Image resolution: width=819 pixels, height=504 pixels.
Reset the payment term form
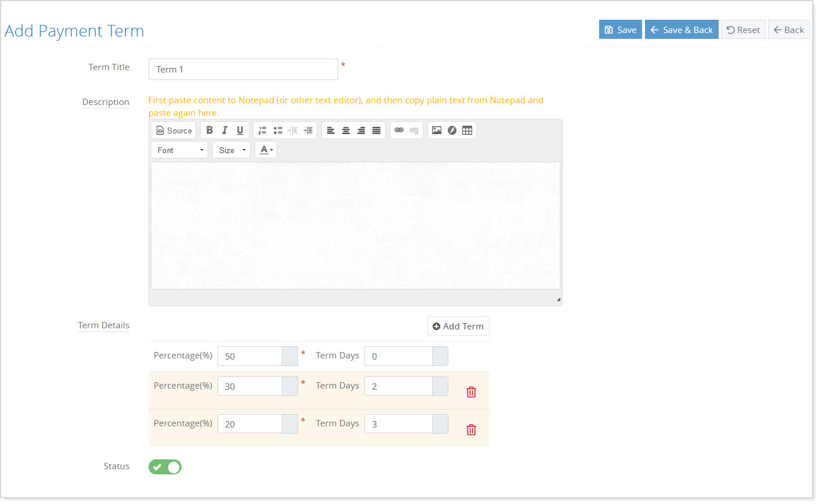pyautogui.click(x=743, y=29)
